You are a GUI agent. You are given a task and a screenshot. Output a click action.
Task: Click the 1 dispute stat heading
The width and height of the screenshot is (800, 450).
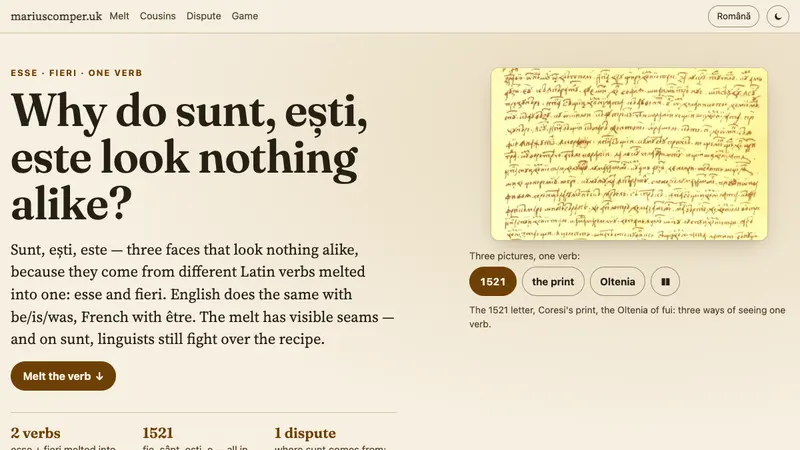tap(305, 433)
